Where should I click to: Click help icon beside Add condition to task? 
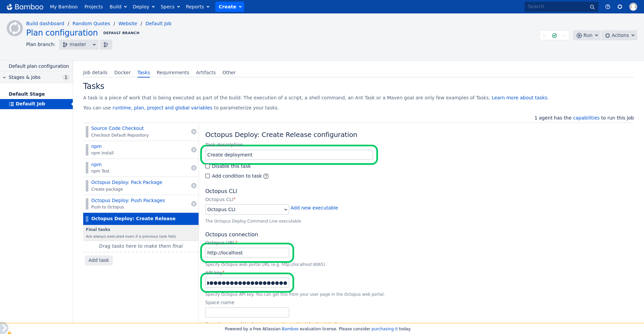(266, 176)
